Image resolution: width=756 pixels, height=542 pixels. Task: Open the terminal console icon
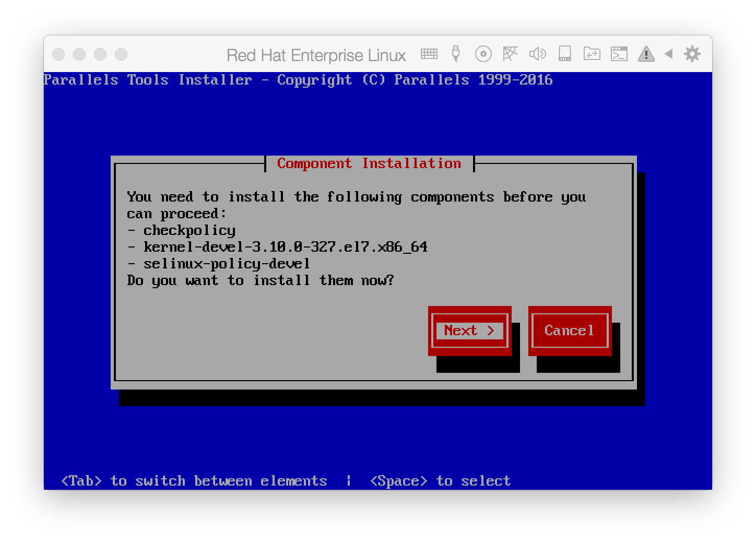coord(619,54)
